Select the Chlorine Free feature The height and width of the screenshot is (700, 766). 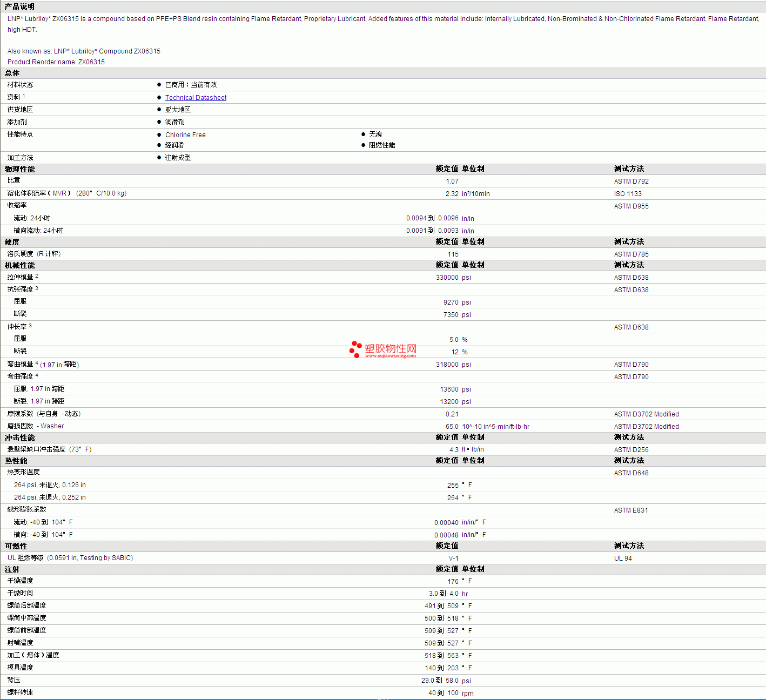point(185,135)
